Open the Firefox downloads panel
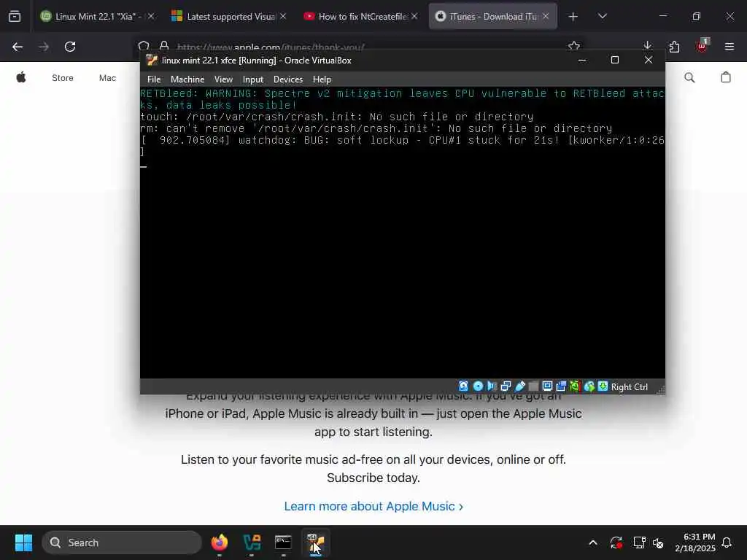747x560 pixels. (647, 46)
